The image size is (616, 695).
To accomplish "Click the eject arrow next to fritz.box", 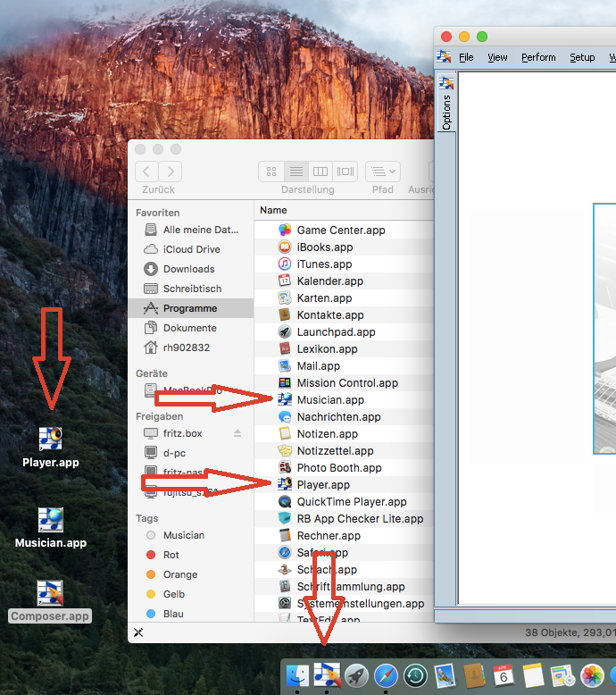I will click(237, 433).
